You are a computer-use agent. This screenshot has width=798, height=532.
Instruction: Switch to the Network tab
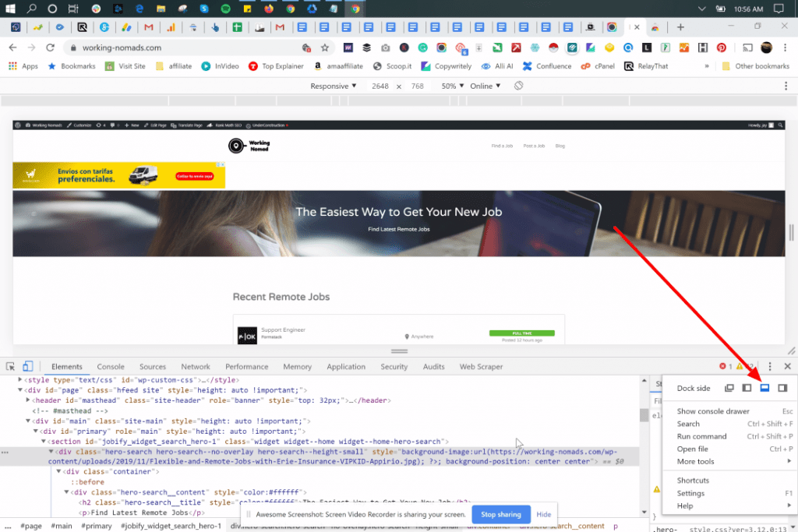(196, 366)
